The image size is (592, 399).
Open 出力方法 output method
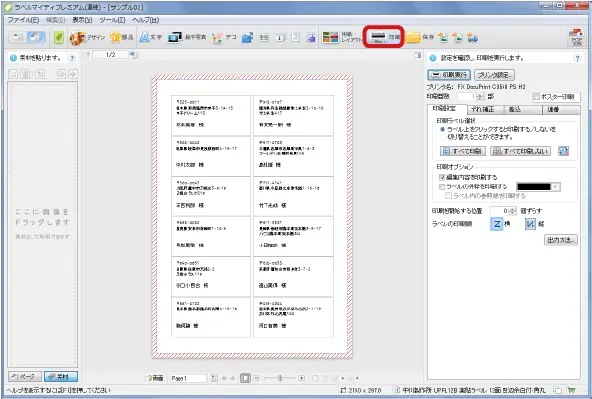561,240
